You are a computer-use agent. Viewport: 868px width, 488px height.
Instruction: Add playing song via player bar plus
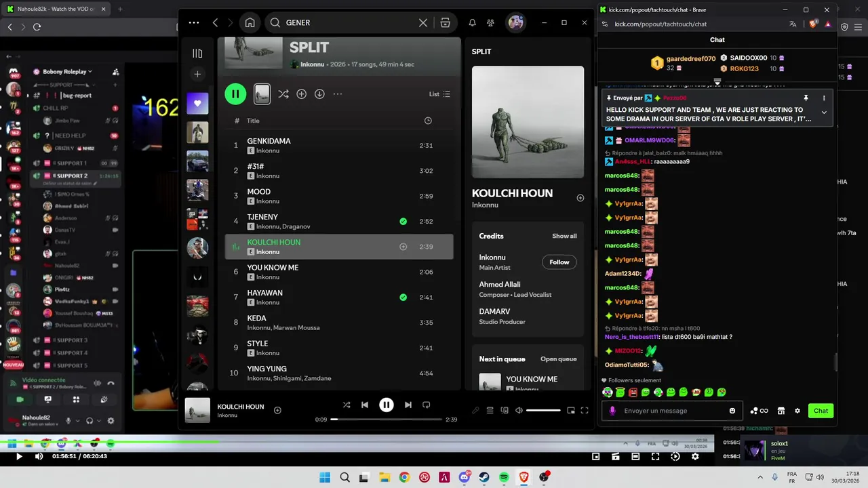[277, 410]
